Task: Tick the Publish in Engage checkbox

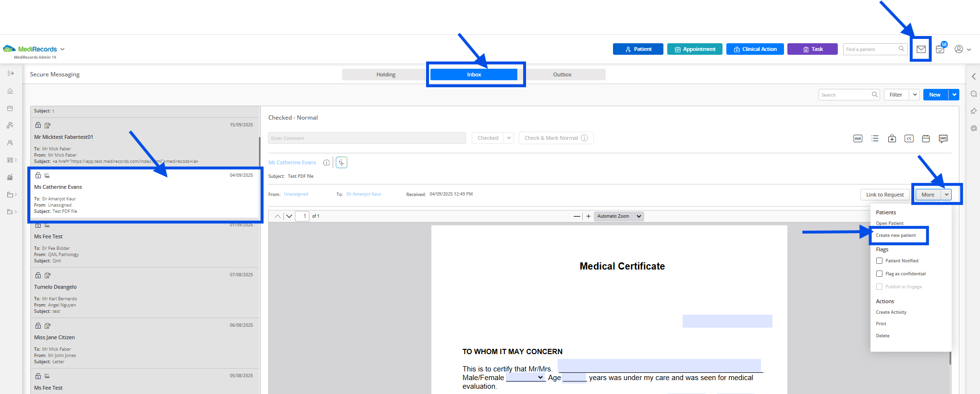Action: (880, 287)
